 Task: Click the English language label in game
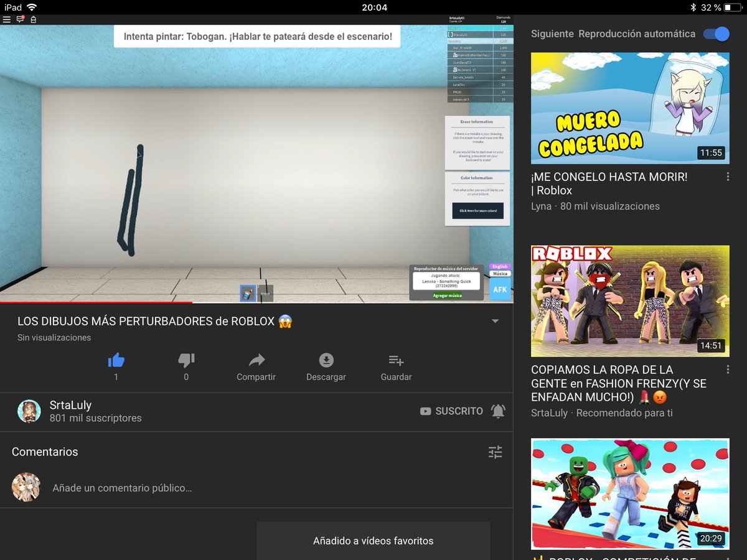pyautogui.click(x=500, y=266)
